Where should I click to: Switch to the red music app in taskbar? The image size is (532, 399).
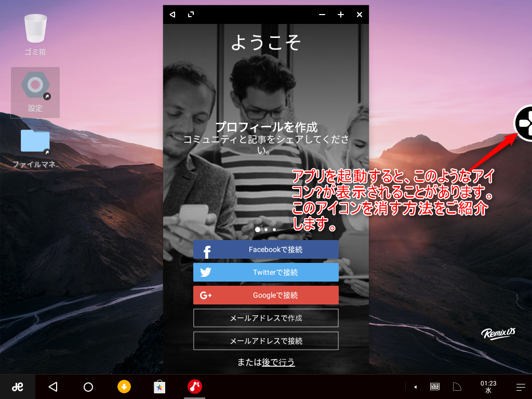coord(195,387)
